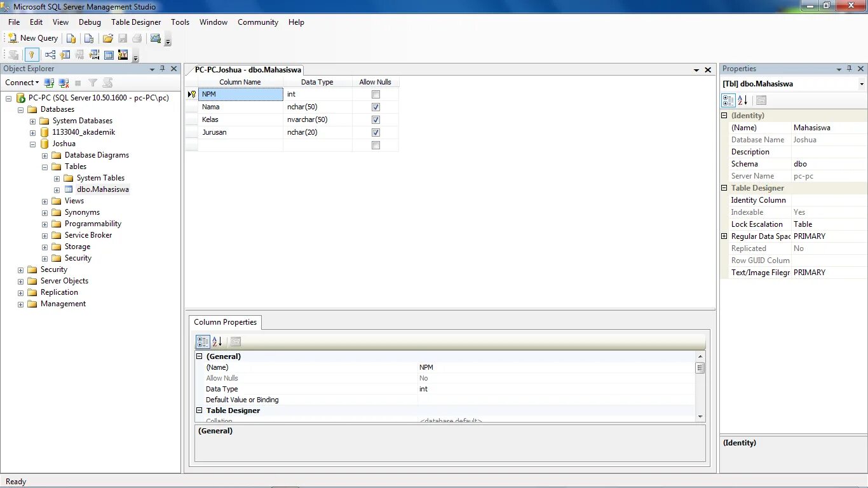Open Manage Indexes and Keys icon
The width and height of the screenshot is (868, 488).
[65, 55]
